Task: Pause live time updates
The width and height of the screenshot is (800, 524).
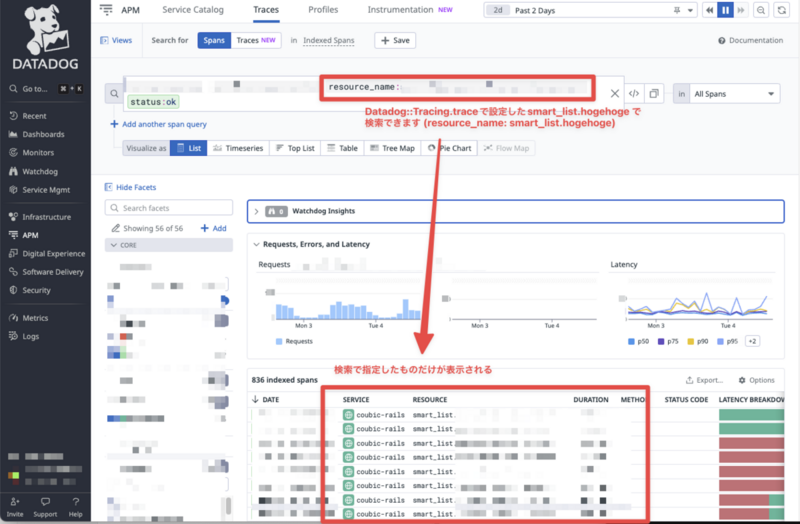Action: [x=725, y=10]
